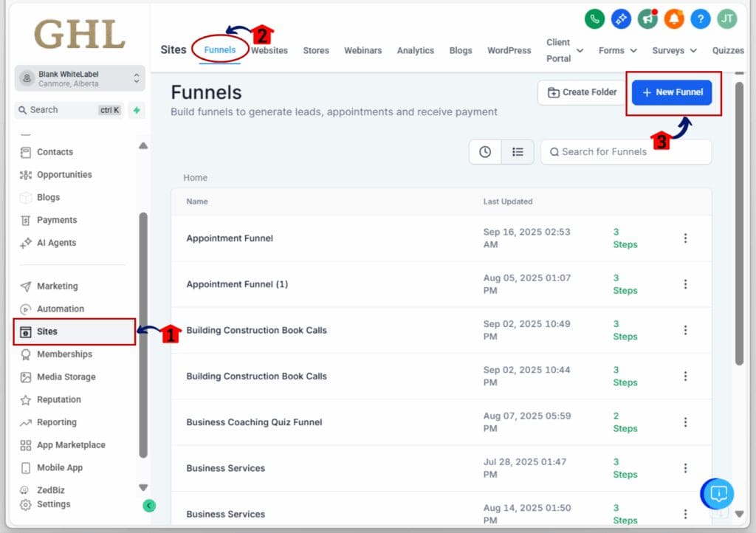The height and width of the screenshot is (533, 756).
Task: Open 3 Steps link for Business Services
Action: coord(625,469)
